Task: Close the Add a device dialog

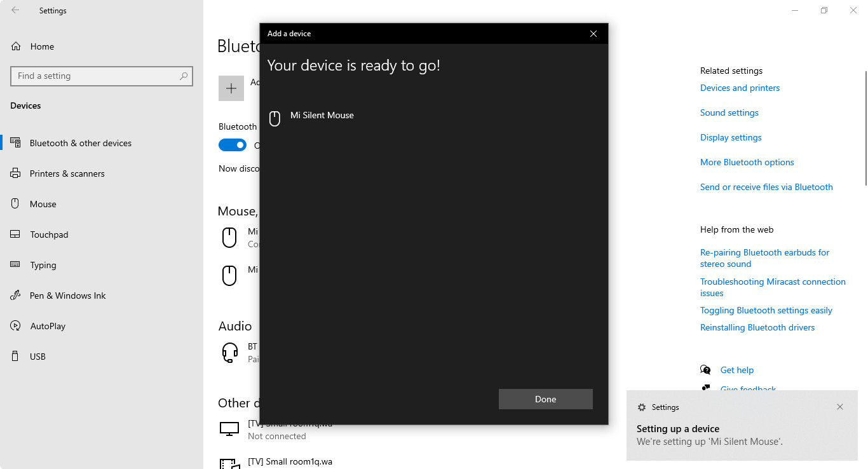Action: point(593,34)
